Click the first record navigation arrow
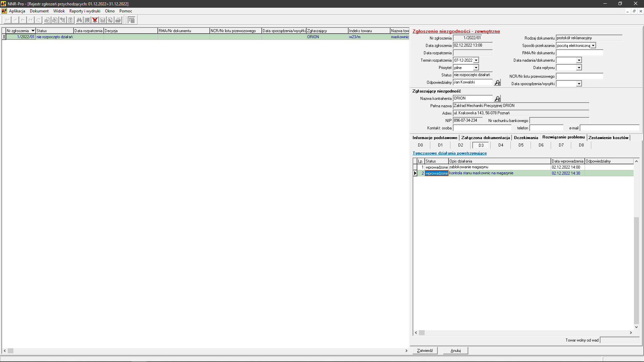 [x=7, y=20]
